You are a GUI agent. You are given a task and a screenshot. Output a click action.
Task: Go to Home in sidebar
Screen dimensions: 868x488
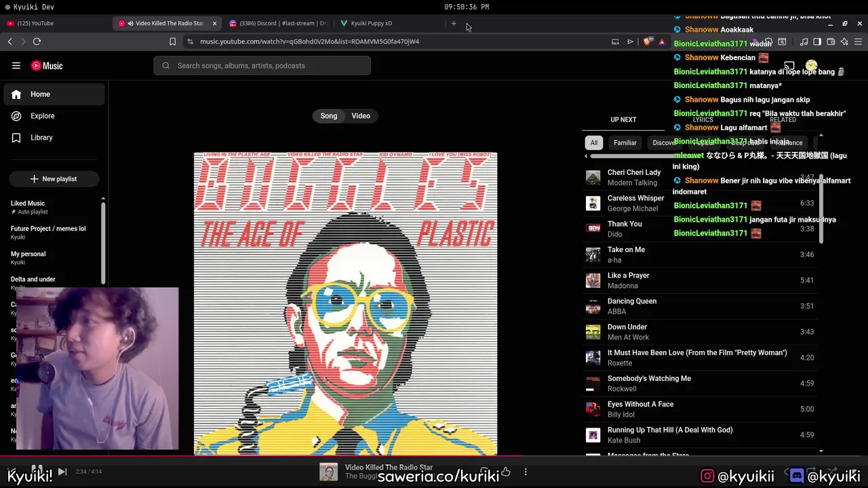(54, 94)
